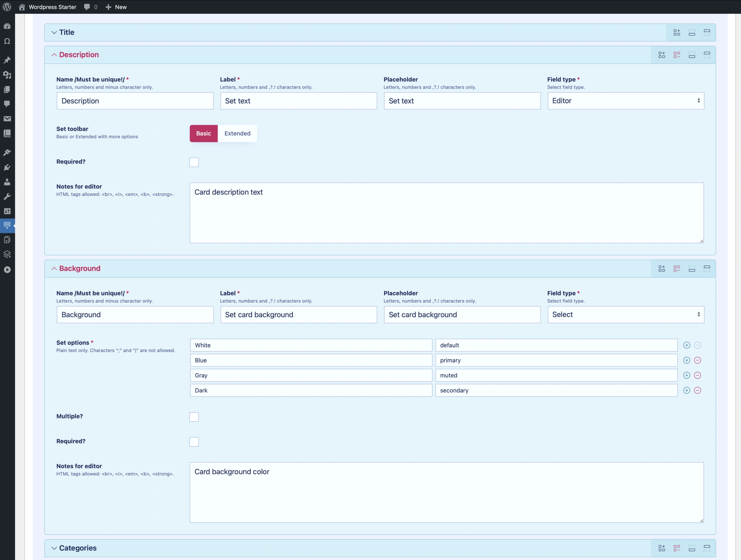
Task: Open Field type dropdown showing Select
Action: tap(626, 314)
